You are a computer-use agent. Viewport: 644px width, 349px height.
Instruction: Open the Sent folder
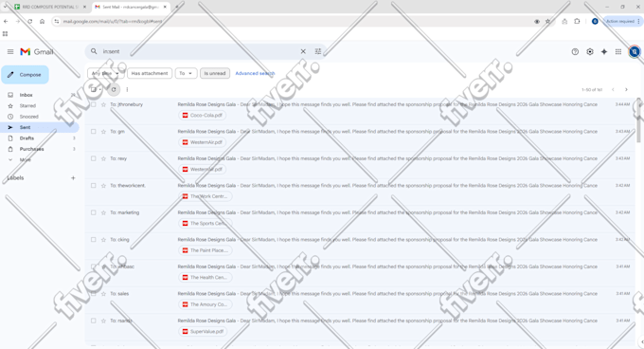[25, 127]
